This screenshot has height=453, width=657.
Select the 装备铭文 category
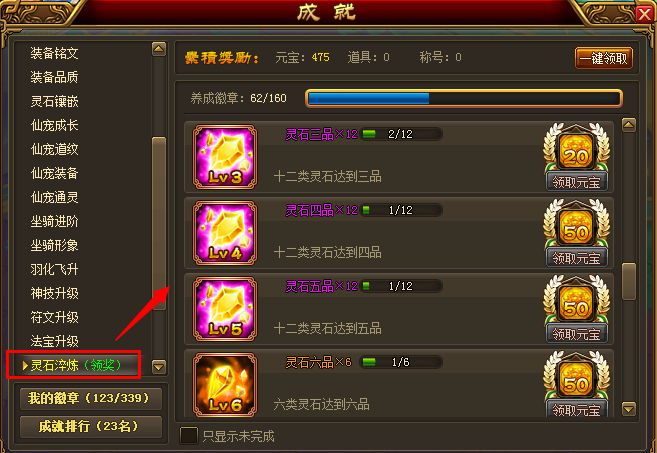(x=54, y=53)
